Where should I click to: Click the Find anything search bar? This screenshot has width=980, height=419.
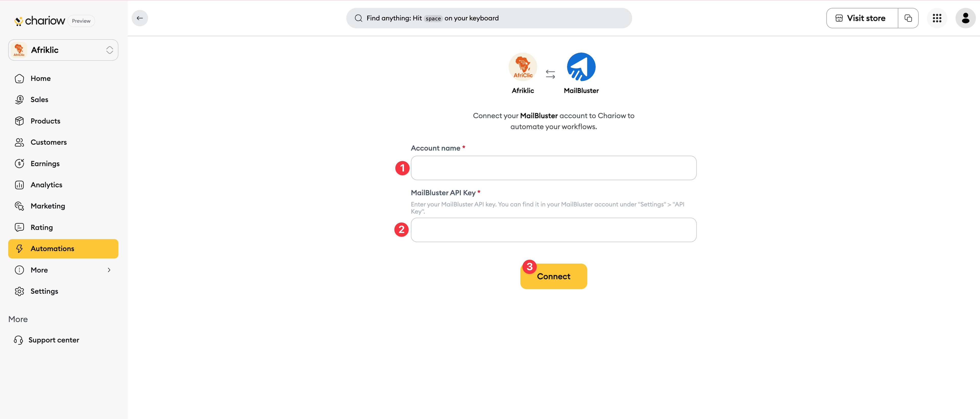[489, 18]
